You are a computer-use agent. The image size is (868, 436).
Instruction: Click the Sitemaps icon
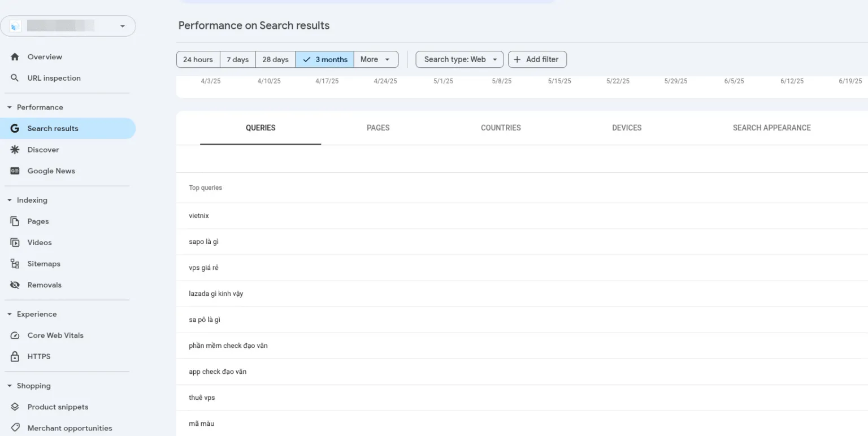point(15,264)
